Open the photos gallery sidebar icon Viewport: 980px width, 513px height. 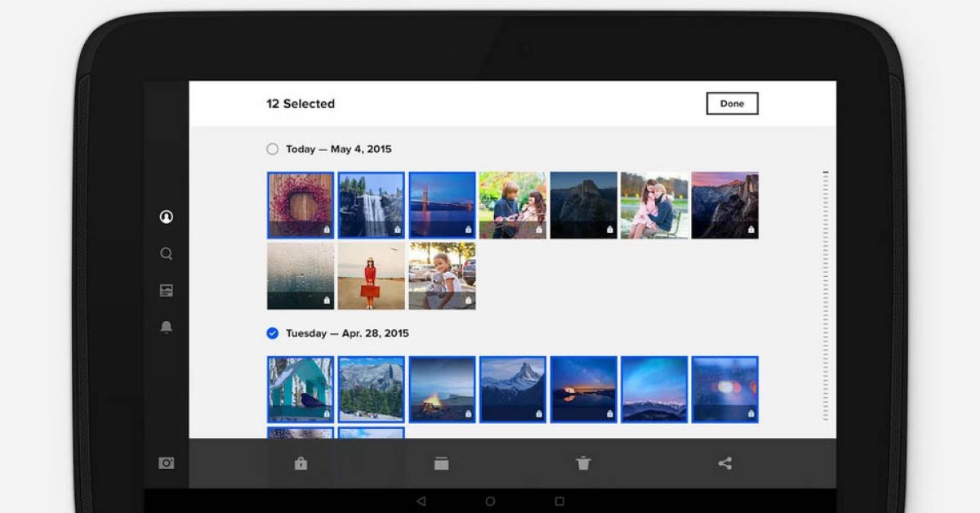[167, 291]
